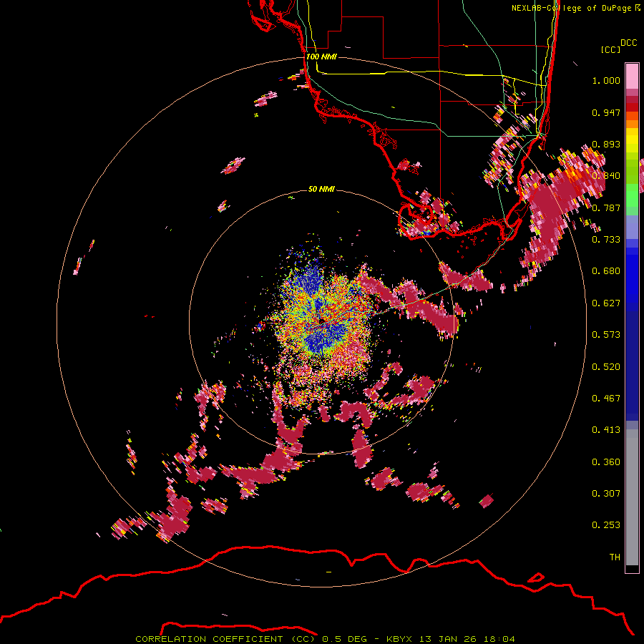644x644 pixels.
Task: Click the "100 NMI" range ring label
Action: click(321, 57)
